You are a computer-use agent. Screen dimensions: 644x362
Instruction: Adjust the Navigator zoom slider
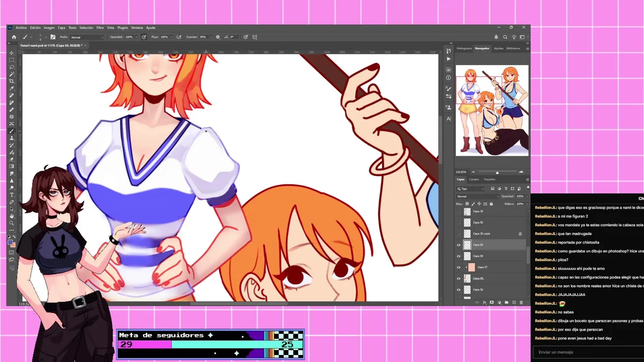(497, 172)
